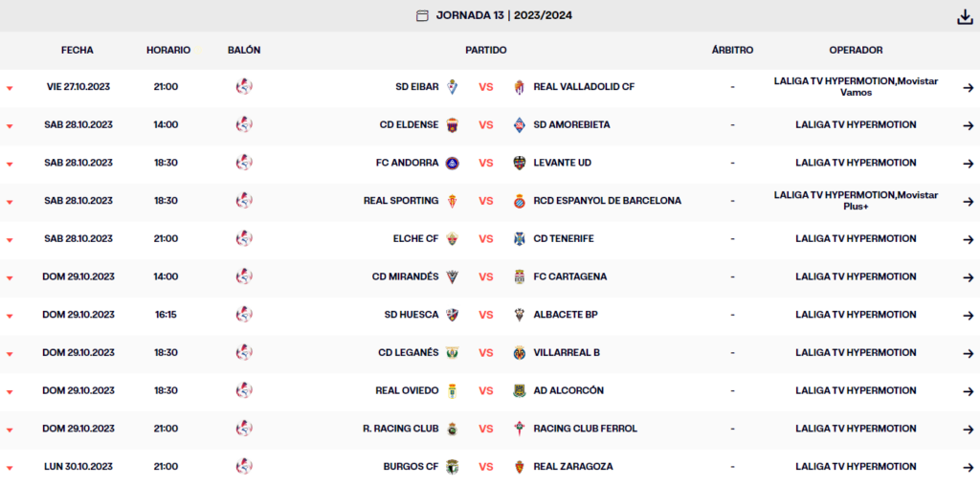Select the Jornada 13 | 2023/2024 title
Viewport: 980px width, 486px height.
[504, 15]
